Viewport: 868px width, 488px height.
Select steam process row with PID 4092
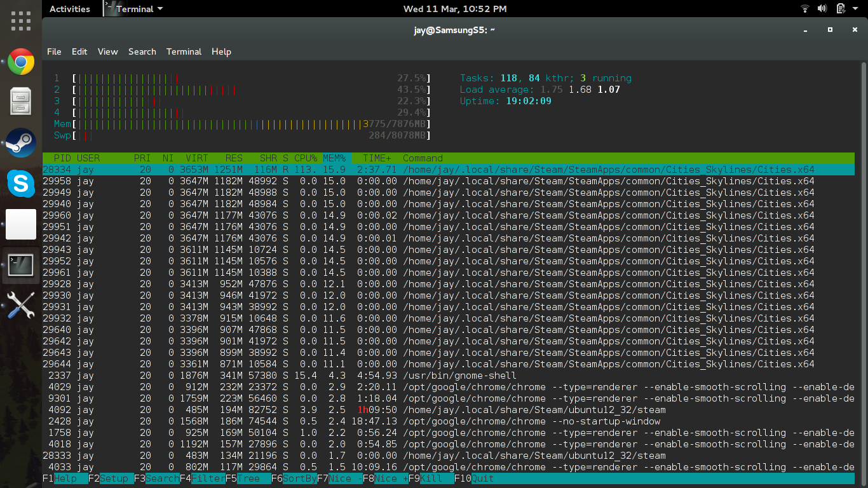pyautogui.click(x=449, y=410)
